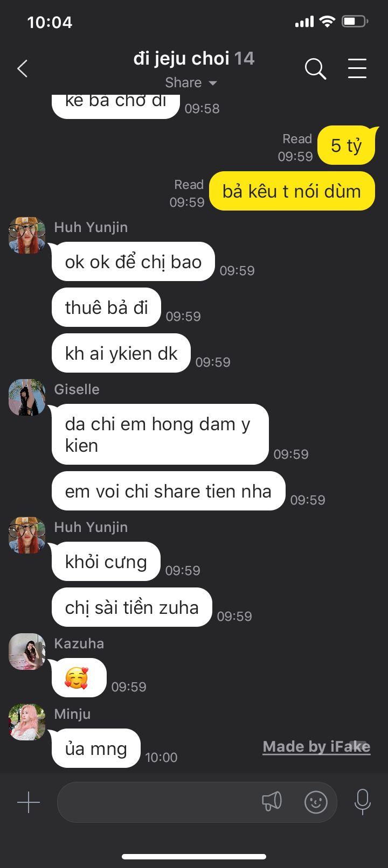Screen dimensions: 388x868
Task: Tap the microphone voice message icon
Action: point(363,802)
